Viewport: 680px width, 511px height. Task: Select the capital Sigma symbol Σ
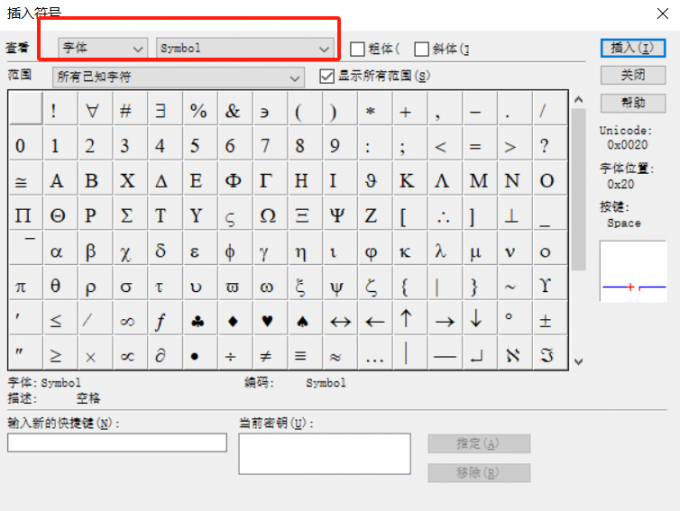[126, 215]
